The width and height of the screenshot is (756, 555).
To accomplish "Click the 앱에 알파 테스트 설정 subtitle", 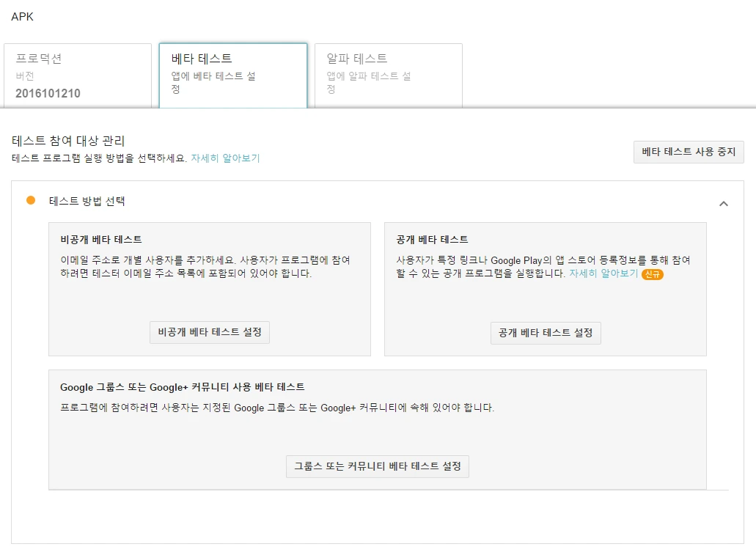I will point(369,82).
